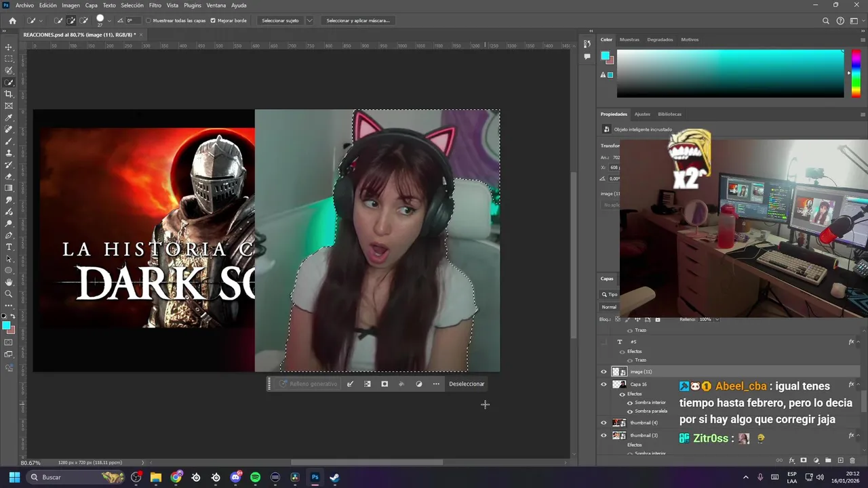Select the Hand tool
Viewport: 868px width, 488px height.
(9, 282)
